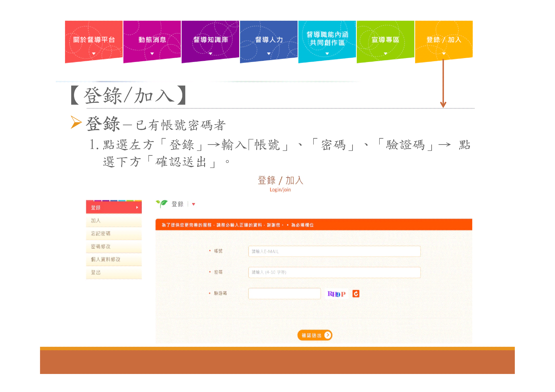Expand the 關於督導平台 menu arrow
The image size is (555, 392).
click(x=94, y=54)
